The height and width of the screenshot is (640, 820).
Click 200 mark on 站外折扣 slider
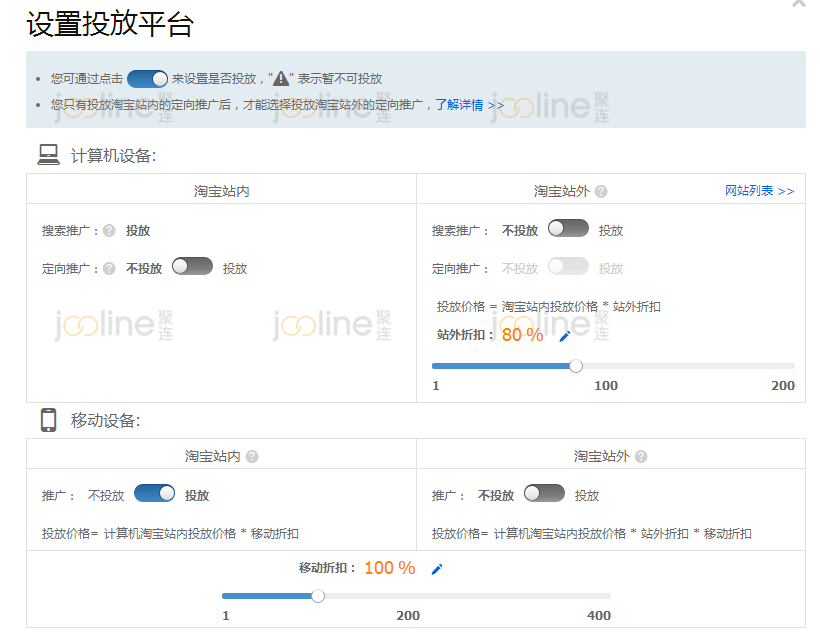pyautogui.click(x=783, y=386)
